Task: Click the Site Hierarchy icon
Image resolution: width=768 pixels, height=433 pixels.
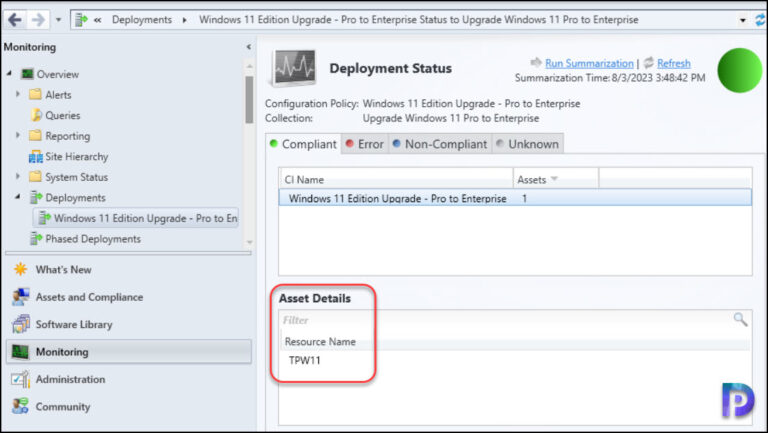Action: tap(36, 157)
